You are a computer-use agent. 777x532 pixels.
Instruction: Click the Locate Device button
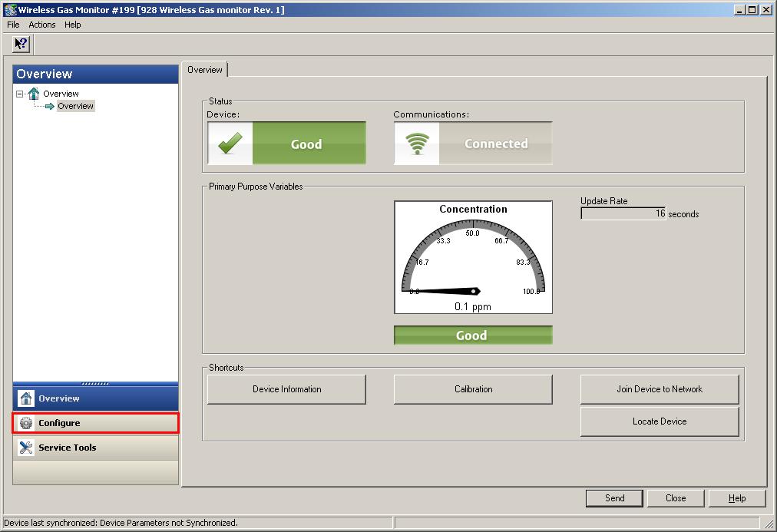coord(660,421)
